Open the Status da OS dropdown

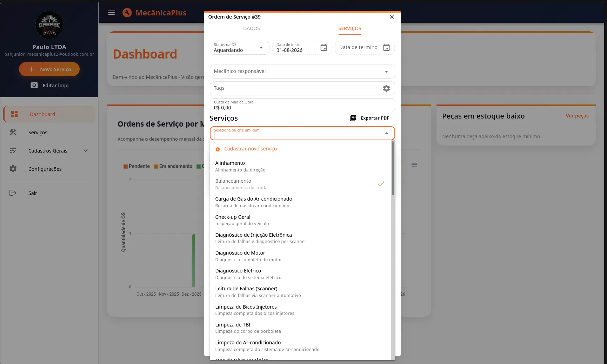click(x=239, y=48)
